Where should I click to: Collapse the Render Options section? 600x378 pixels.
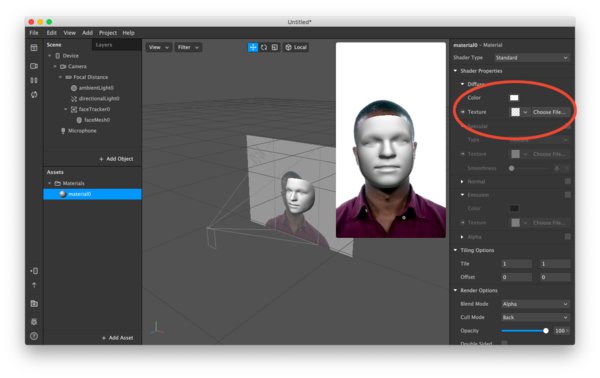click(455, 290)
